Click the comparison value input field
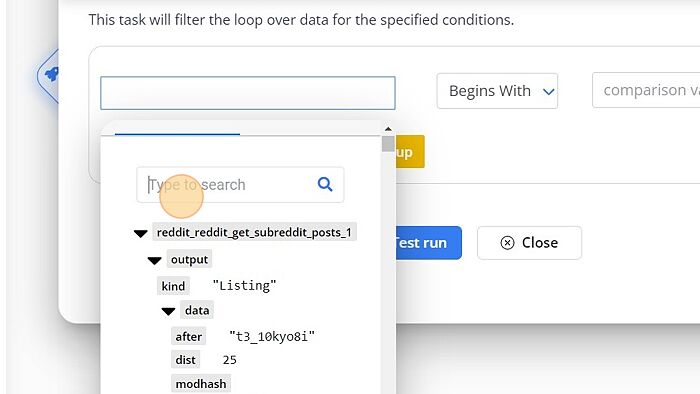700x394 pixels. 646,90
